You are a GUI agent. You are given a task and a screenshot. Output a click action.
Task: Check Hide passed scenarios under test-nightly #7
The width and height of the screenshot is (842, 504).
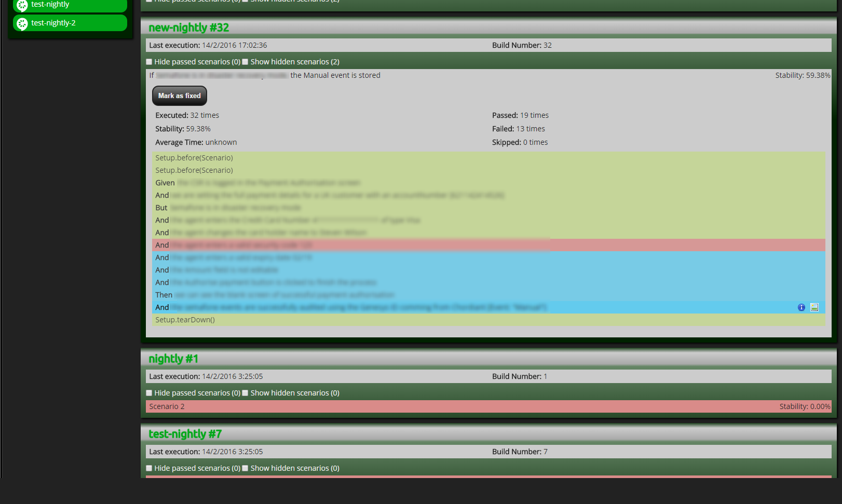[x=150, y=468]
